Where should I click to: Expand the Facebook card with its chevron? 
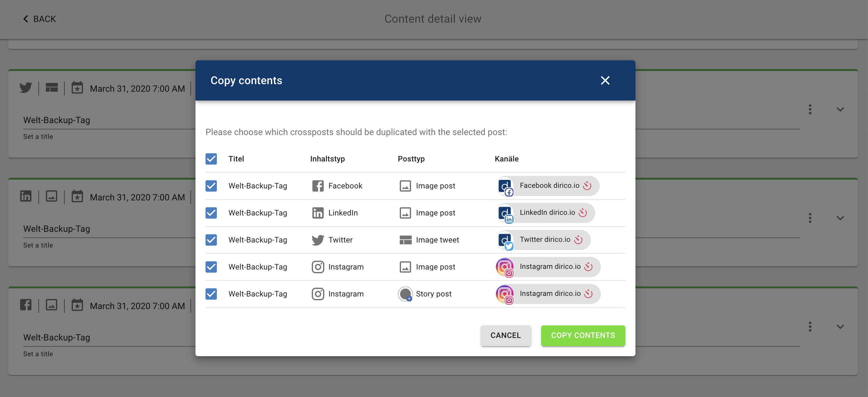tap(840, 327)
